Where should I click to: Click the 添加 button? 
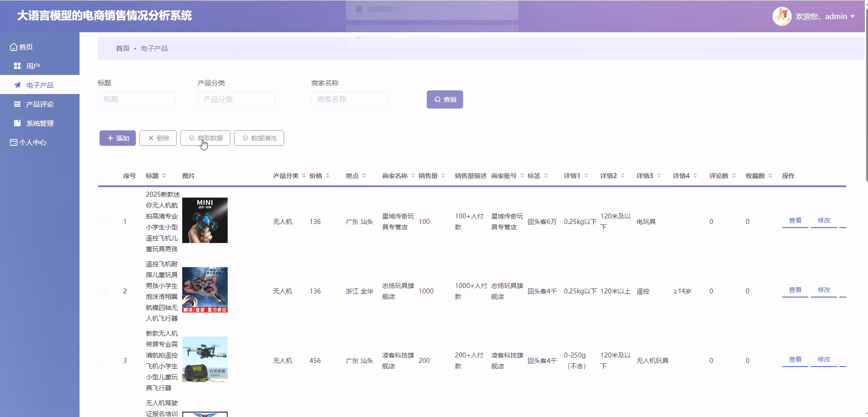pos(118,138)
